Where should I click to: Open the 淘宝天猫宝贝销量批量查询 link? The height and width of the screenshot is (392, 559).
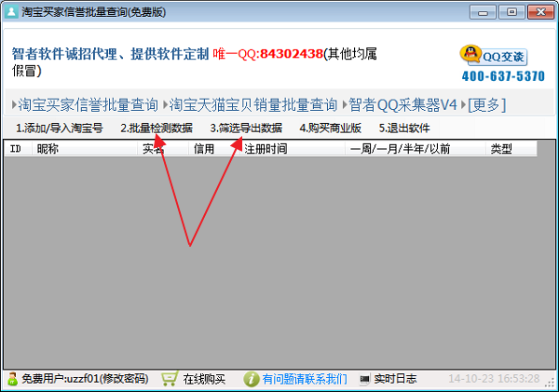point(253,105)
